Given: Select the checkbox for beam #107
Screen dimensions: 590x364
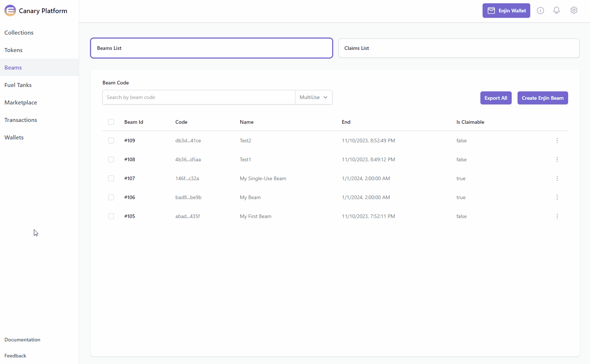Looking at the screenshot, I should pyautogui.click(x=111, y=178).
